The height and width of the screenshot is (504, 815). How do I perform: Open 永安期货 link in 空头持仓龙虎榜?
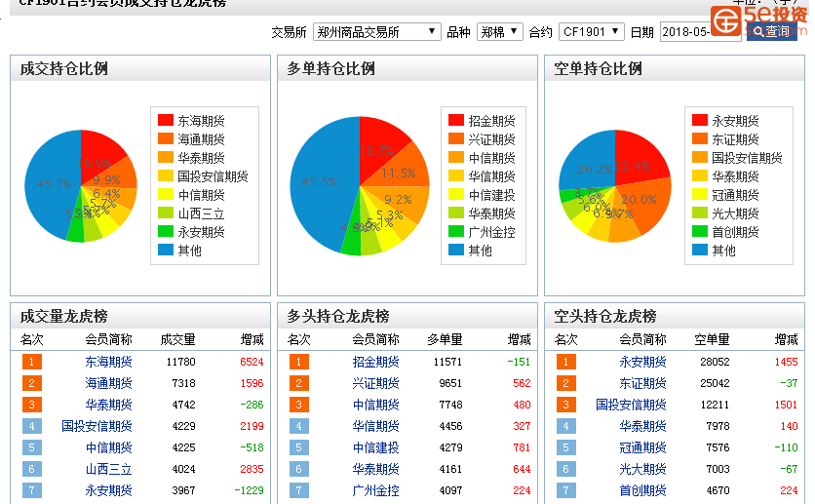click(x=643, y=362)
